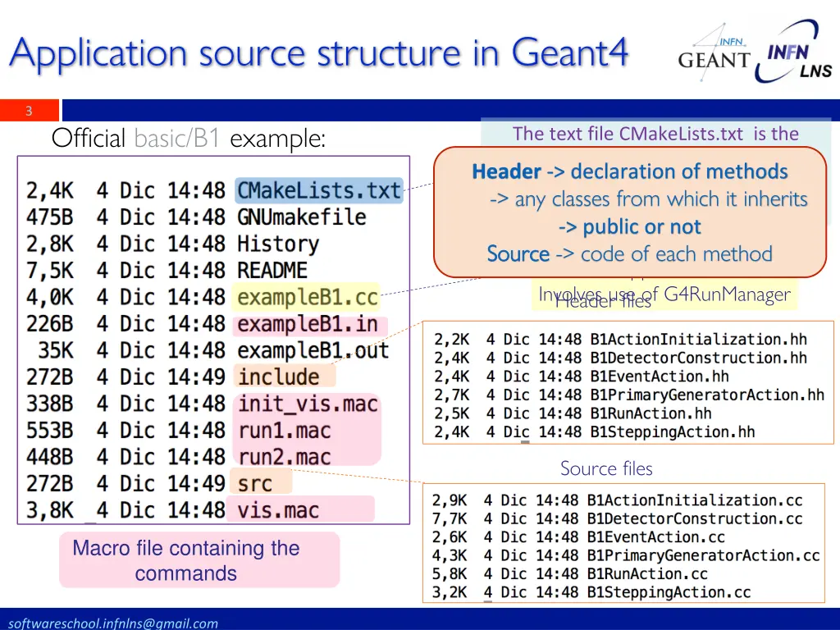Select the highlighted CMakeLists.txt file name
This screenshot has height=630, width=840.
point(319,190)
